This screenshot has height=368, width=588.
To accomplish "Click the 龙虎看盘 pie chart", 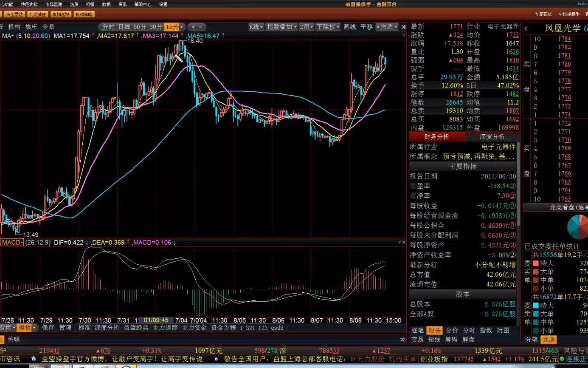I will [x=579, y=226].
